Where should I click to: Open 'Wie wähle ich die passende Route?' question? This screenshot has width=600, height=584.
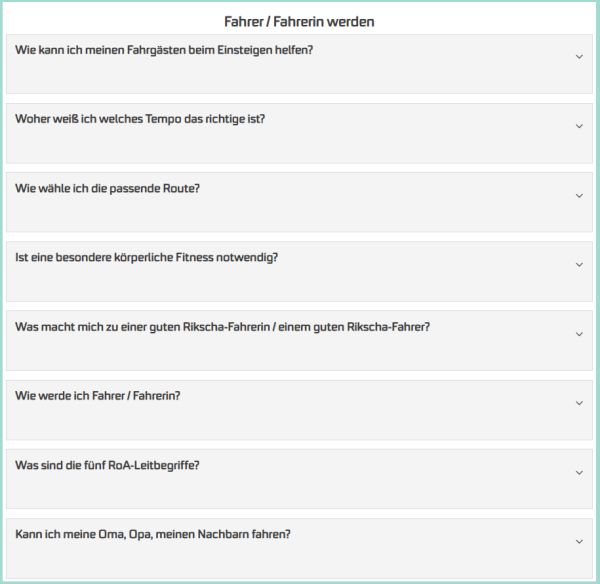click(108, 188)
